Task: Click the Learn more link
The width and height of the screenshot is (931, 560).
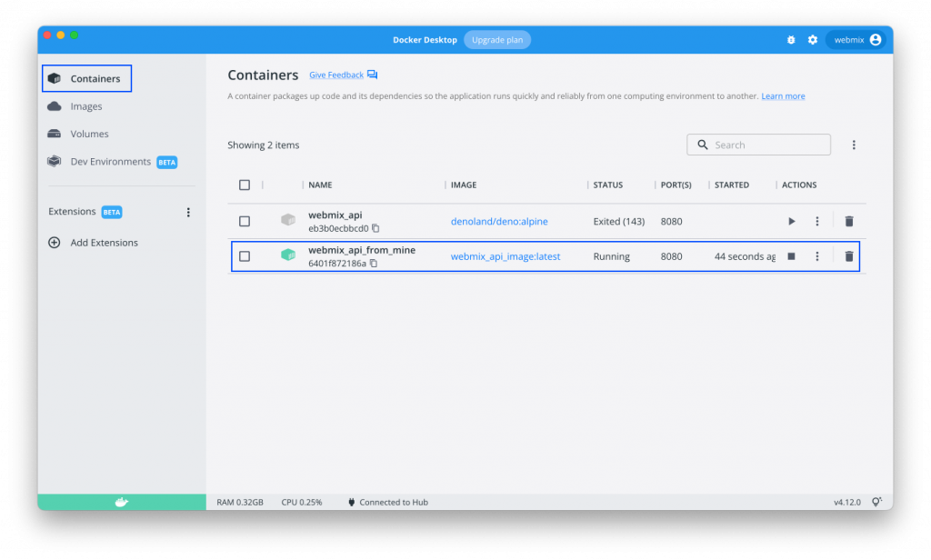Action: click(783, 96)
